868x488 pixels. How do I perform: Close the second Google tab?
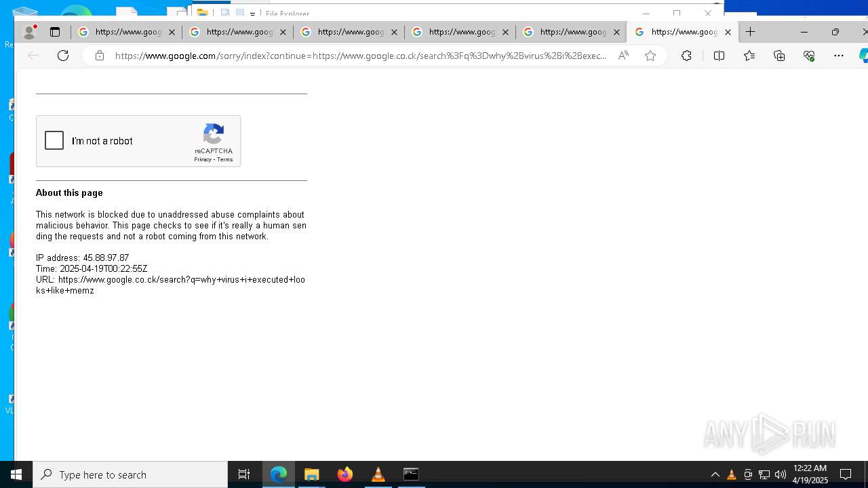pos(283,32)
